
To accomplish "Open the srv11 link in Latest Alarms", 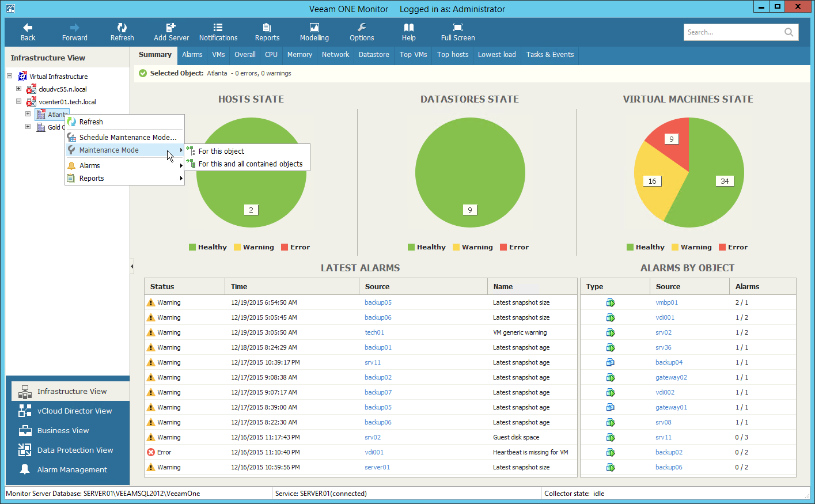I will [373, 362].
